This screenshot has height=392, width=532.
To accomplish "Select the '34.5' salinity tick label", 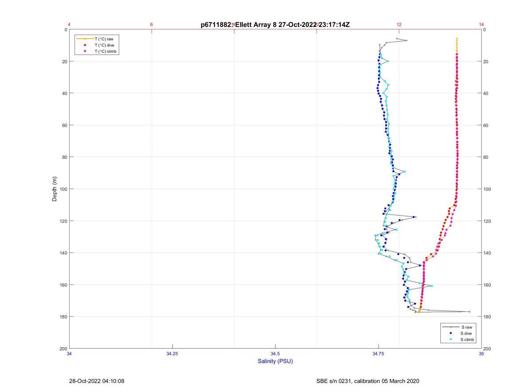I will click(x=275, y=353).
